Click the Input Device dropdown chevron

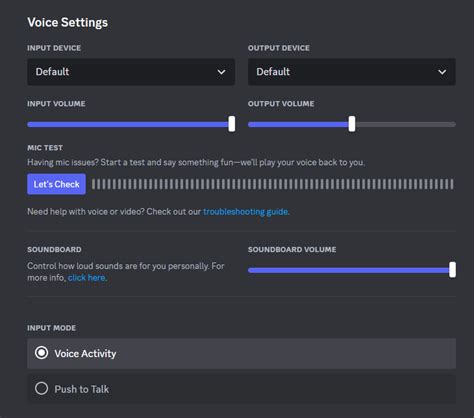point(221,72)
